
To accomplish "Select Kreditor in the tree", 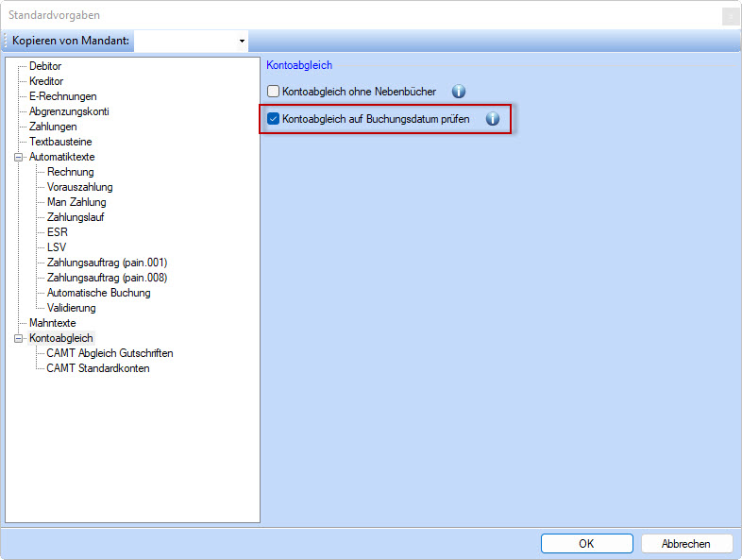I will tap(46, 81).
